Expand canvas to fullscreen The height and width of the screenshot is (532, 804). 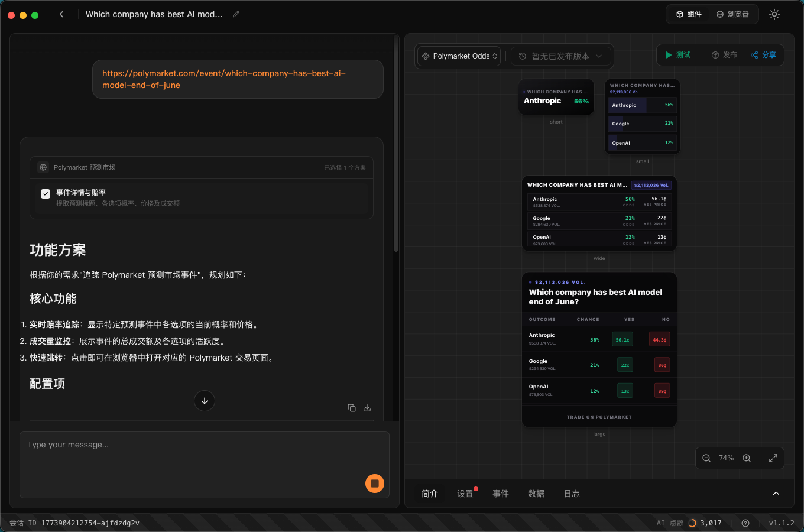pos(773,458)
